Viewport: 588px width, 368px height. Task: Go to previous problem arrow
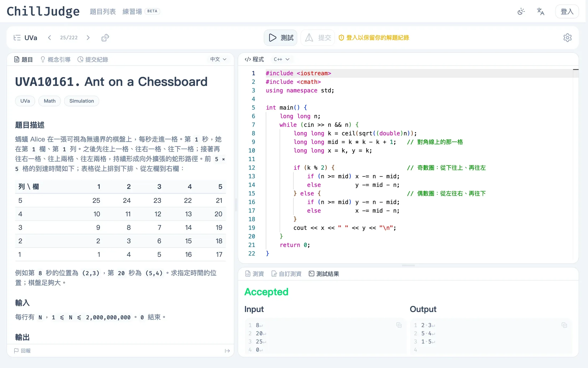point(49,38)
